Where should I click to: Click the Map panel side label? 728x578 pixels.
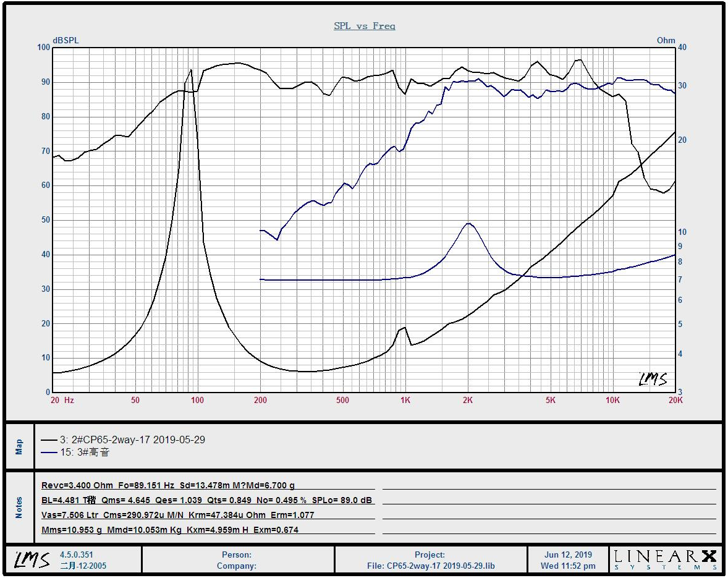19,446
